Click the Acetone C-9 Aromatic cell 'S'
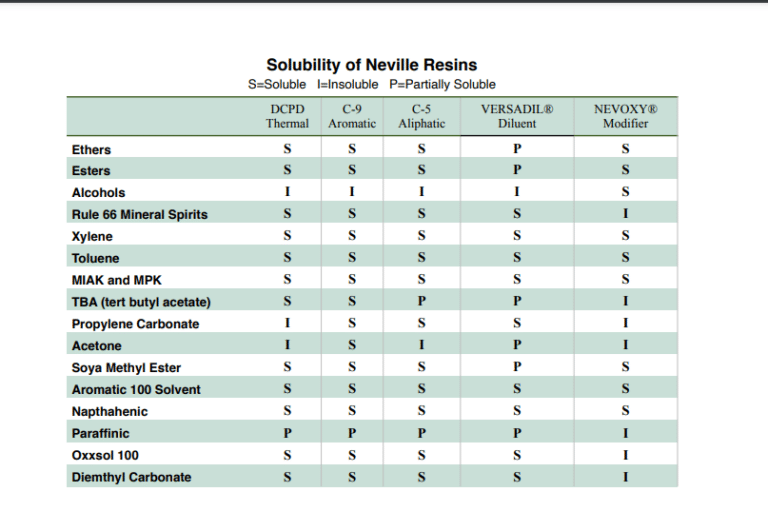Viewport: 768px width, 531px height. pos(352,345)
